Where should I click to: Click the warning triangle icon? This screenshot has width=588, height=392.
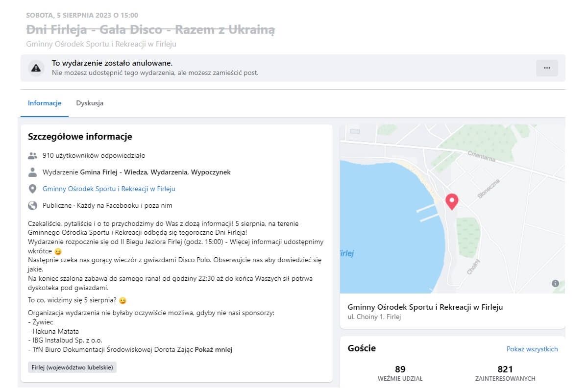[x=36, y=68]
